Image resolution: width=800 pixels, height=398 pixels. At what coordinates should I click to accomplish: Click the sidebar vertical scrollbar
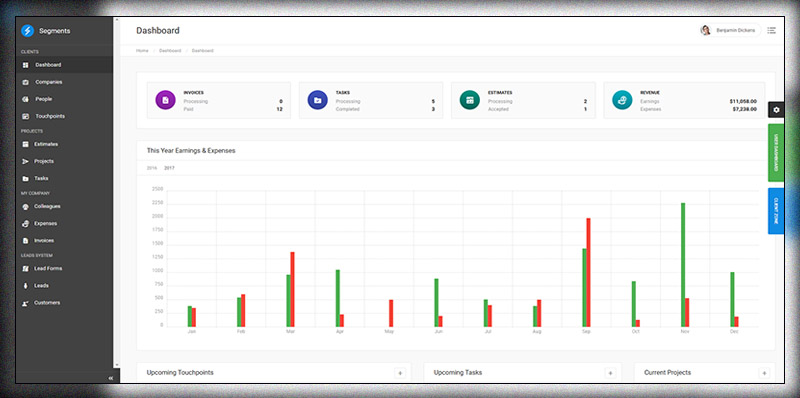[116, 192]
